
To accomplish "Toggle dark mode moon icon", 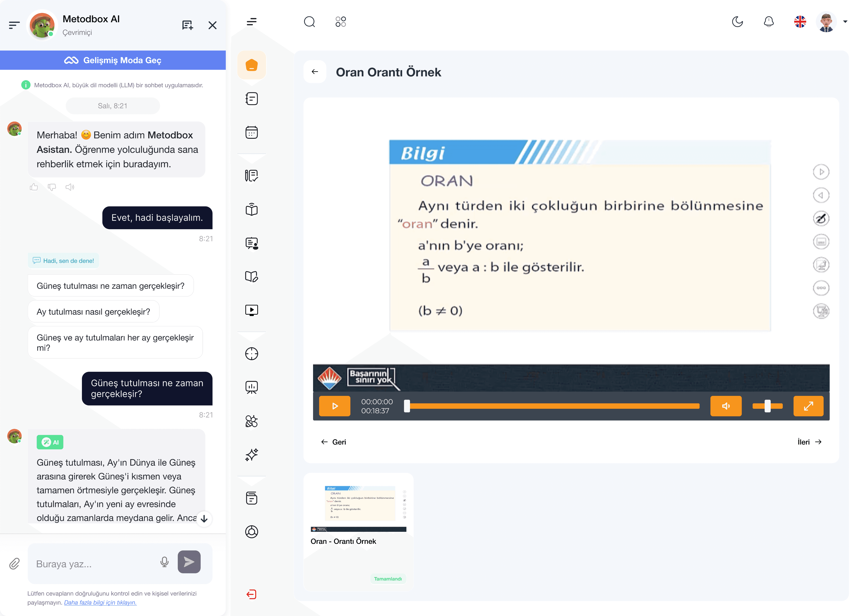I will pyautogui.click(x=737, y=22).
